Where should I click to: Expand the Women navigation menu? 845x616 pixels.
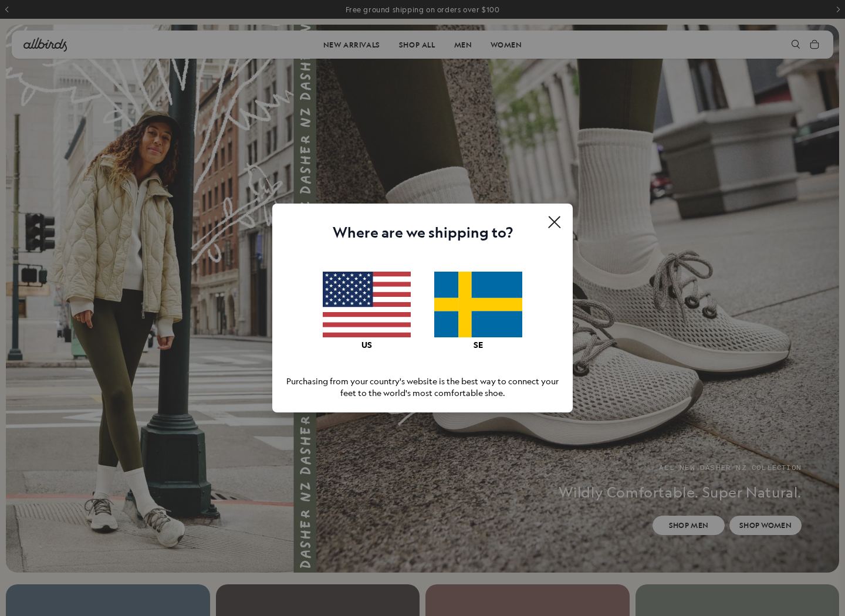point(506,45)
